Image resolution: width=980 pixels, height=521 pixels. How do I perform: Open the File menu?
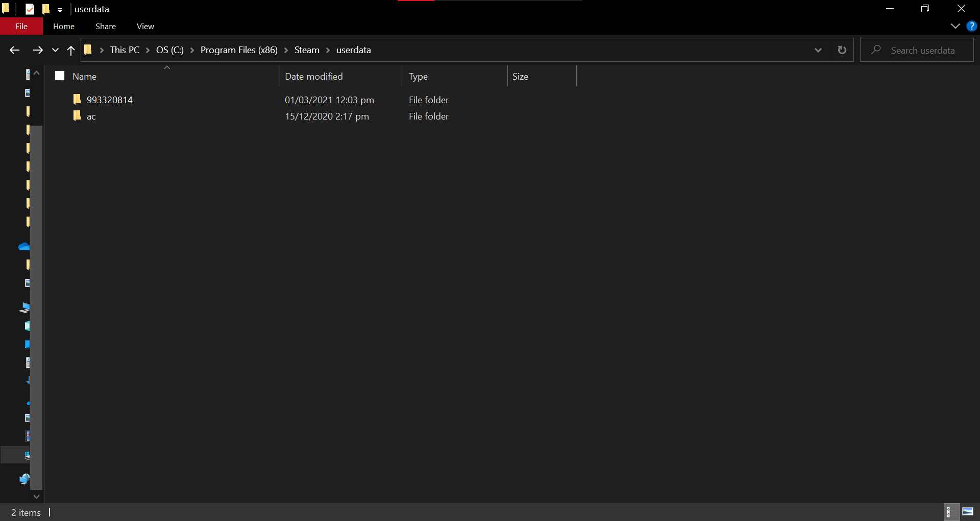[21, 26]
